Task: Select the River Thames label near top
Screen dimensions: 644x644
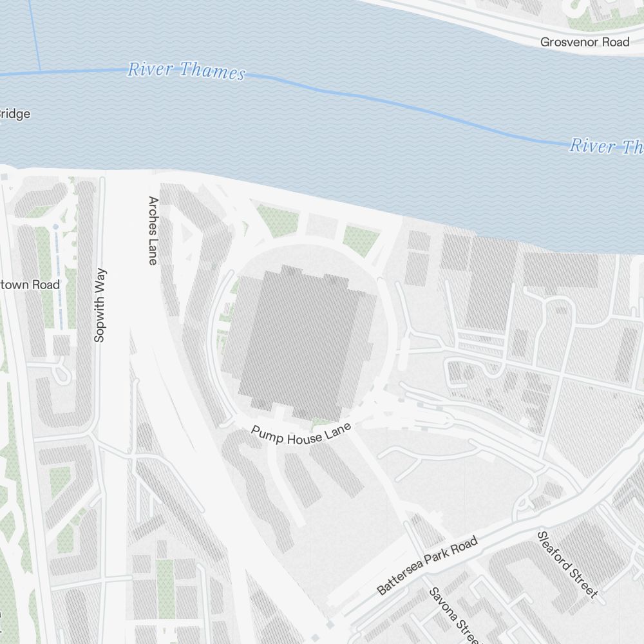Action: [187, 70]
